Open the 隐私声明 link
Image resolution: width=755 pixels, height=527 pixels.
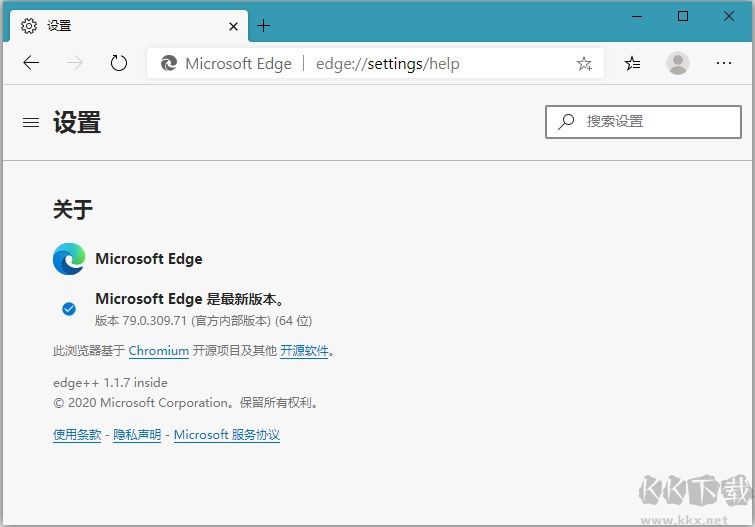click(x=137, y=435)
